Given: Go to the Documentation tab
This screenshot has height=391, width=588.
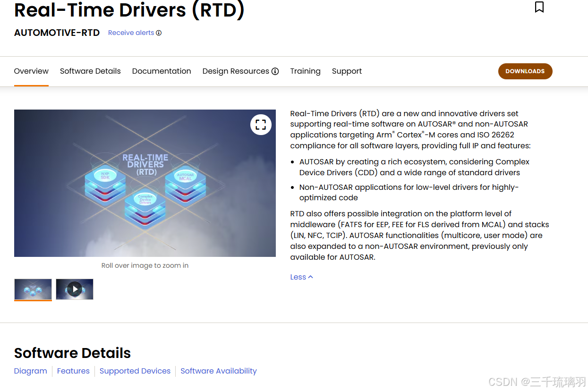Looking at the screenshot, I should click(x=162, y=71).
